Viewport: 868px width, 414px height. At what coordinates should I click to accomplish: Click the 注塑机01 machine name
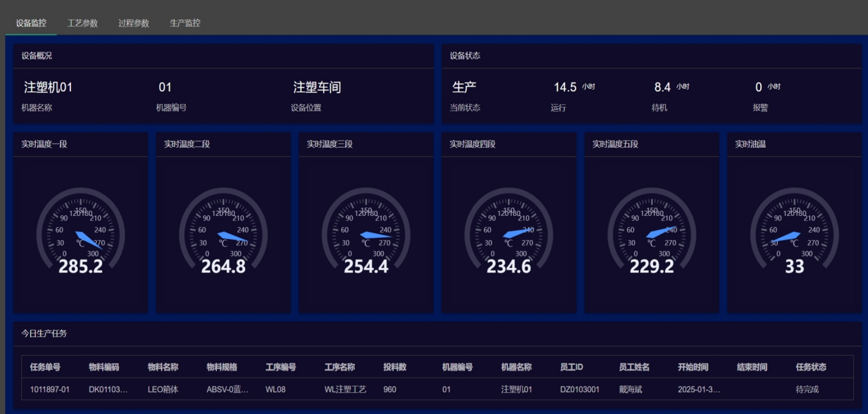pyautogui.click(x=49, y=88)
